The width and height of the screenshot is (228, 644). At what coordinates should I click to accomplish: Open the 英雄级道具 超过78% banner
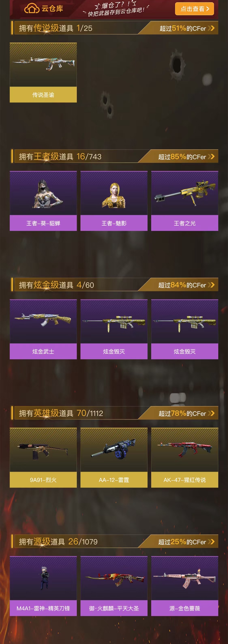[x=178, y=413]
